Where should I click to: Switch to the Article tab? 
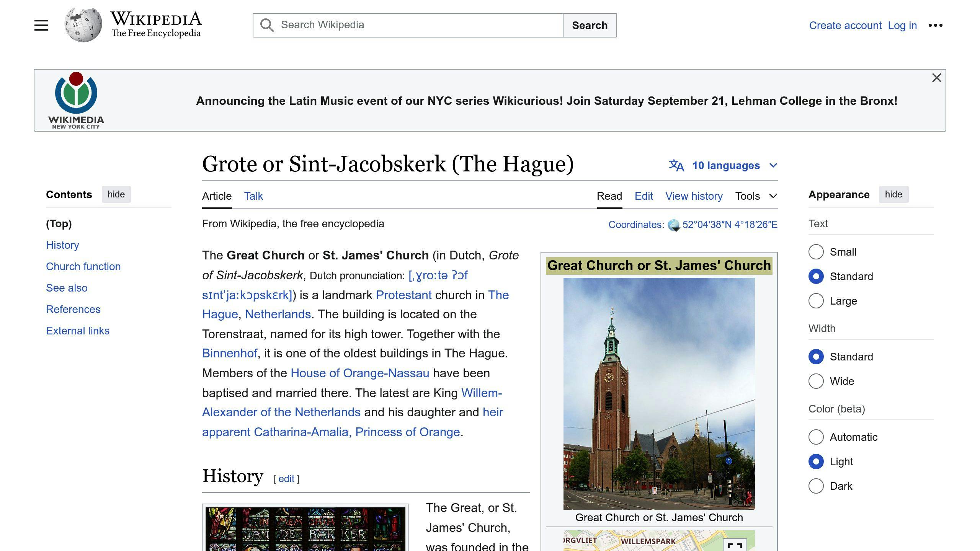pos(217,196)
